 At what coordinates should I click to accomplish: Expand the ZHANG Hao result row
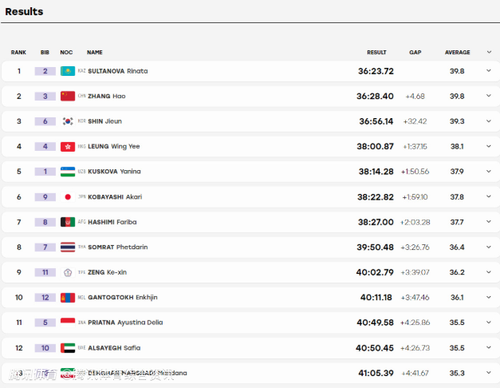click(489, 96)
